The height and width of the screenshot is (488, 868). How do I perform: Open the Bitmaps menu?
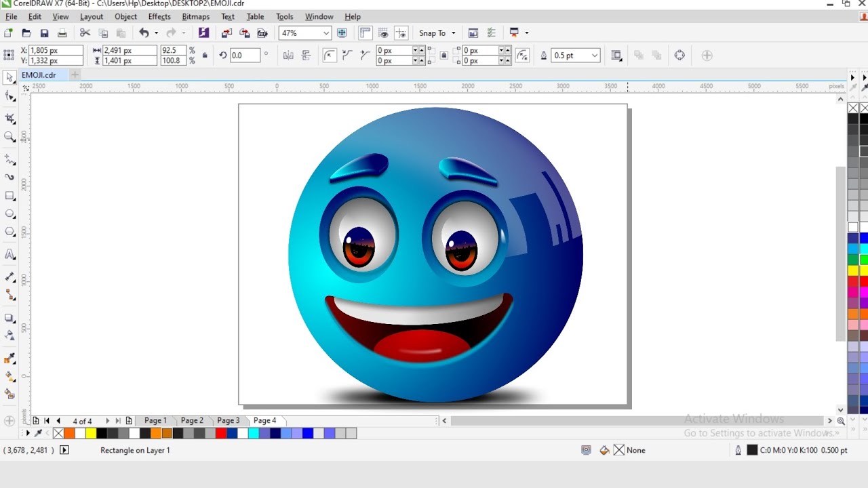pyautogui.click(x=196, y=16)
